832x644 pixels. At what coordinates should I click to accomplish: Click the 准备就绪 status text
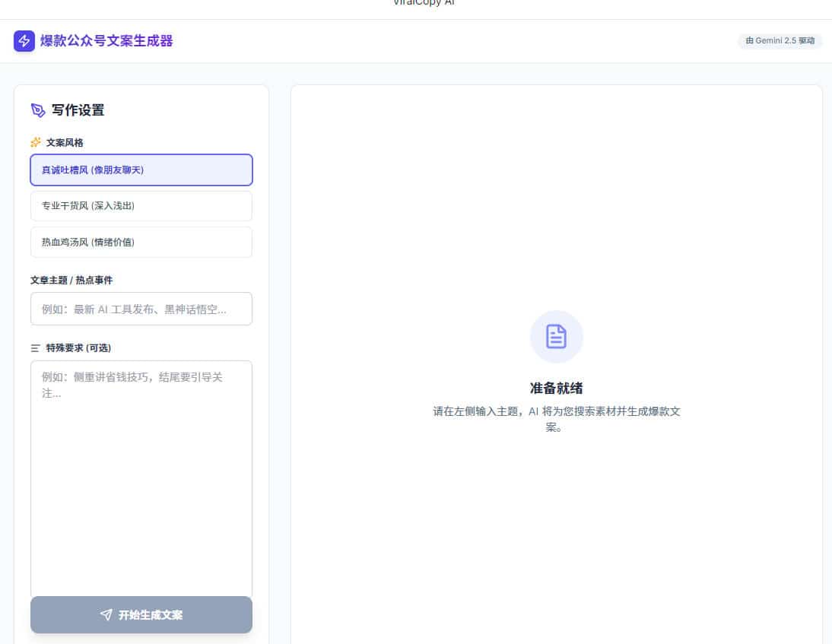[556, 388]
